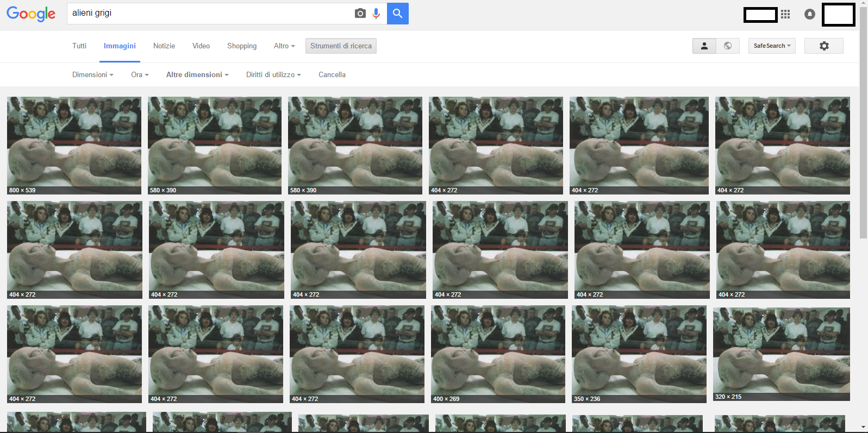Screen dimensions: 868x433
Task: Toggle global results globe icon
Action: (728, 46)
